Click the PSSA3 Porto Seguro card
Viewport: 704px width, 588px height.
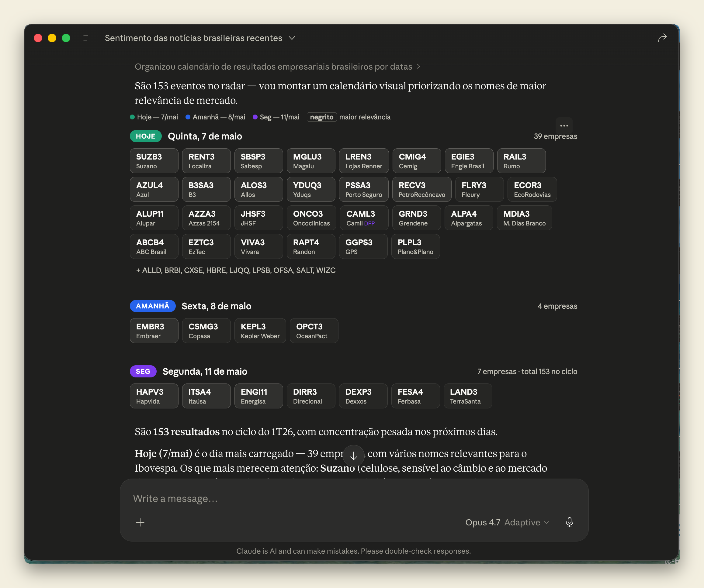[x=364, y=189]
